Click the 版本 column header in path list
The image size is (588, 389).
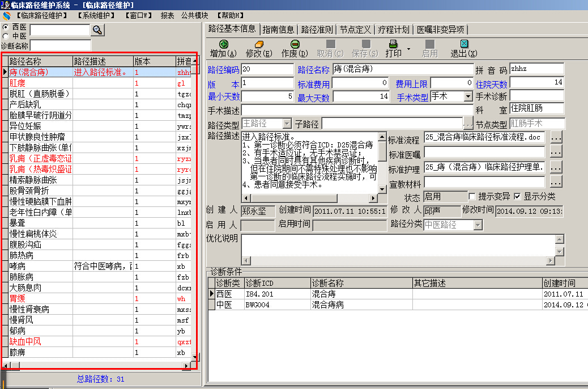coord(155,61)
